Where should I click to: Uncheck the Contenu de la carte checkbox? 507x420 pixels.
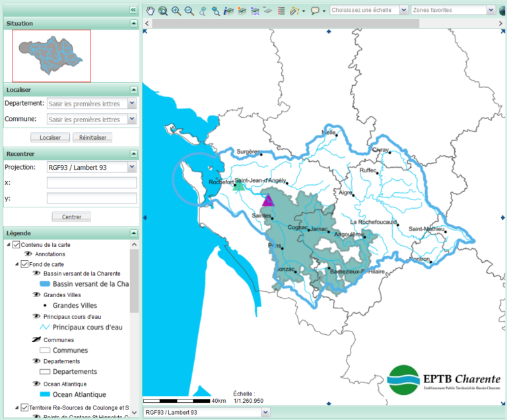(x=17, y=245)
